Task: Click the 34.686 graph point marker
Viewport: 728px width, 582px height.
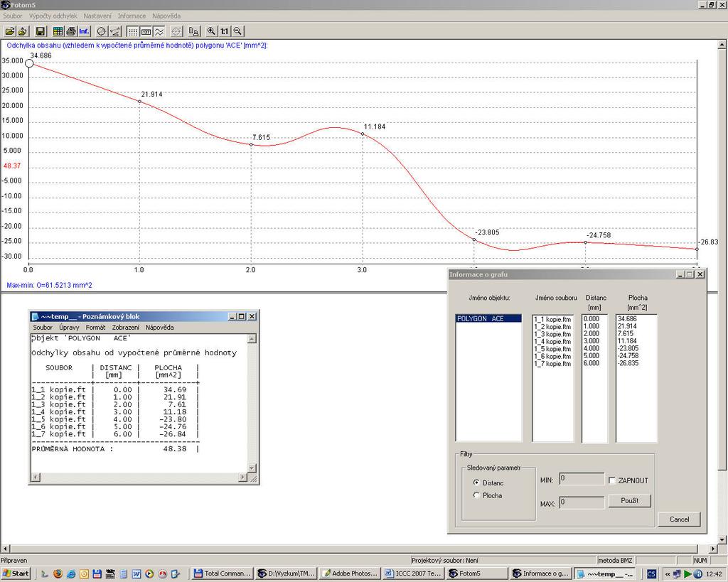Action: pyautogui.click(x=29, y=63)
